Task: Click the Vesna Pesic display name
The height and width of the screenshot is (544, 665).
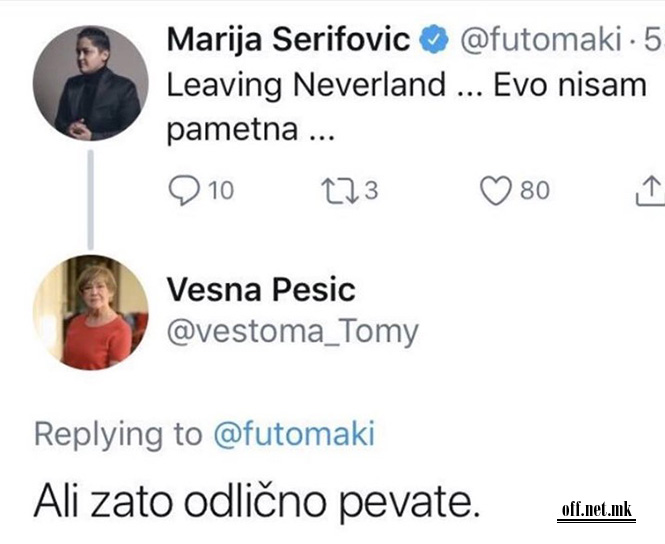Action: tap(260, 290)
